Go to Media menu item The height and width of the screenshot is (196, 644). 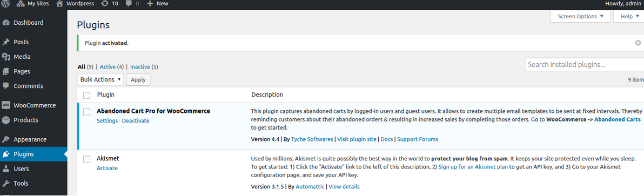(22, 57)
